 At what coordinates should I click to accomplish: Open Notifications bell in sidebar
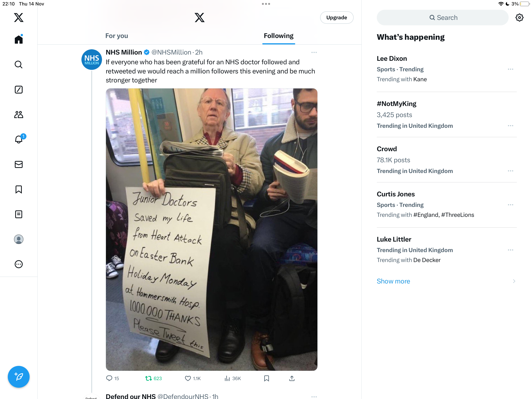[19, 139]
